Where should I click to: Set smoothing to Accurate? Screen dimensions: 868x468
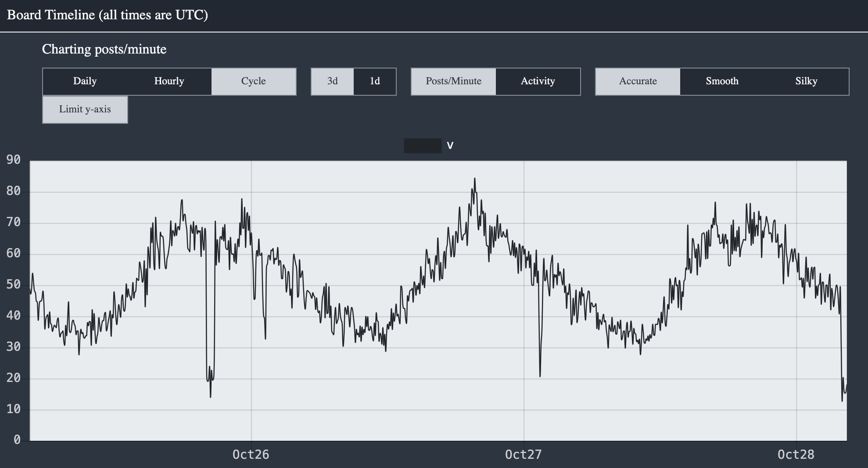(638, 81)
